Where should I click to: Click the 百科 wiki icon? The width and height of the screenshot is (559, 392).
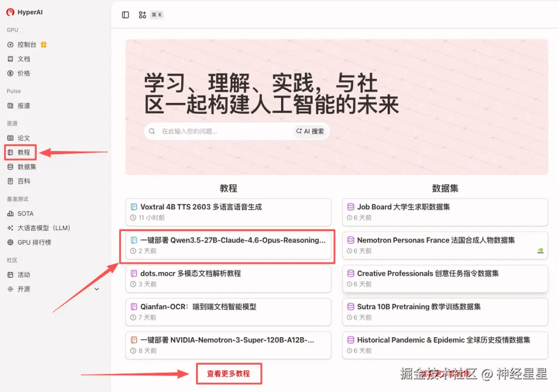(10, 181)
